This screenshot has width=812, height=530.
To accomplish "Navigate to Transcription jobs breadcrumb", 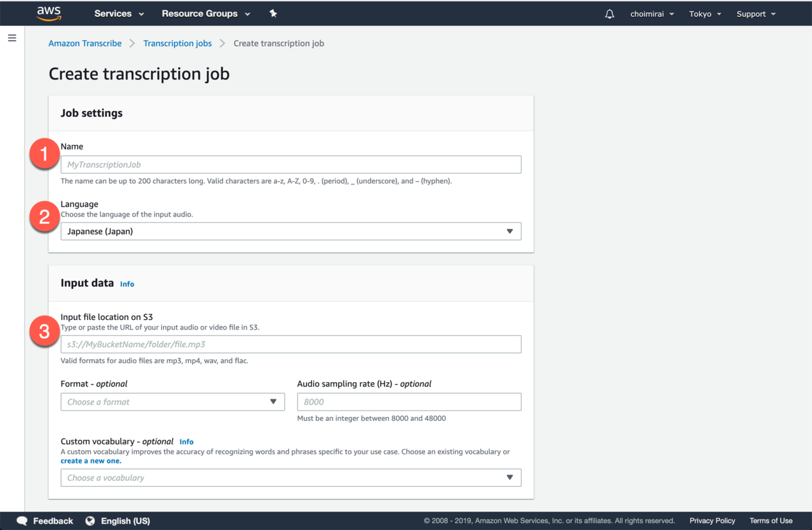I will 178,43.
